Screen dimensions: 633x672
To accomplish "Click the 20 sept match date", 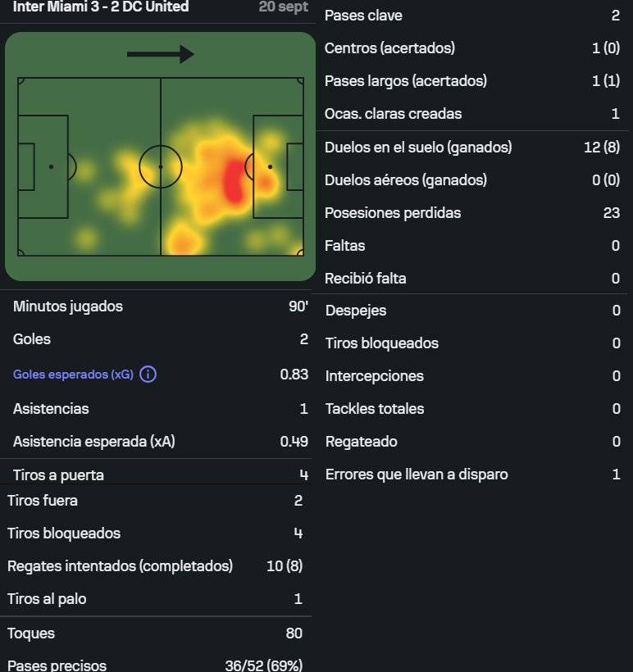I will tap(284, 7).
